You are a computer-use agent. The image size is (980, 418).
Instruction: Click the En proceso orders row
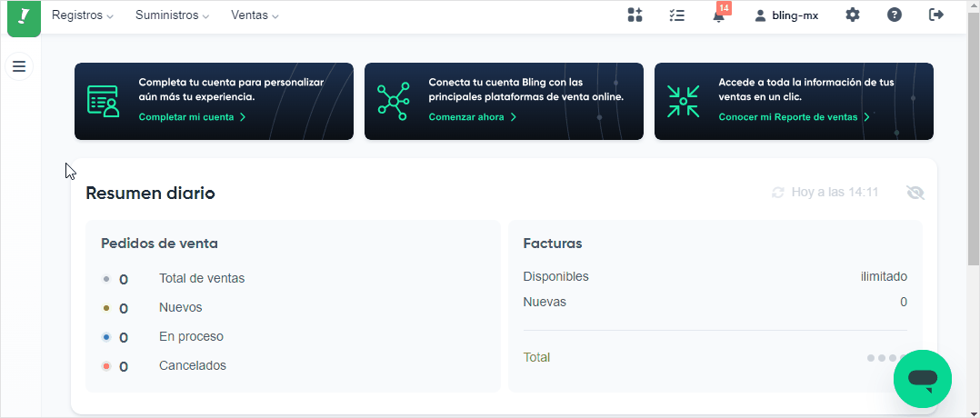click(163, 337)
